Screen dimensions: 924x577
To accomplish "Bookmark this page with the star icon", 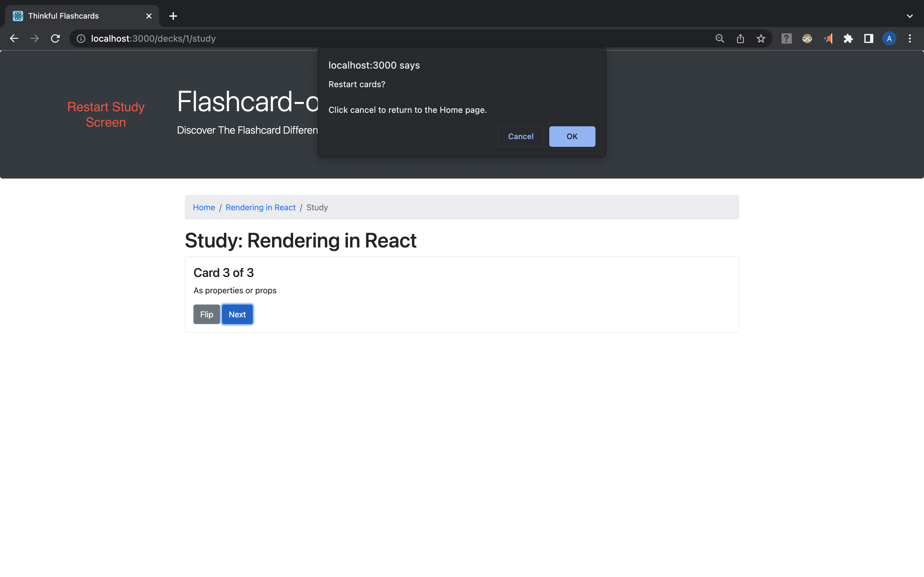I will (761, 38).
